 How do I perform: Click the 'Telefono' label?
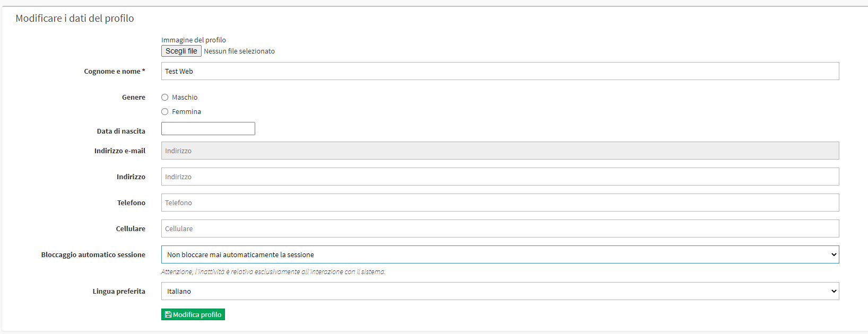(x=131, y=203)
